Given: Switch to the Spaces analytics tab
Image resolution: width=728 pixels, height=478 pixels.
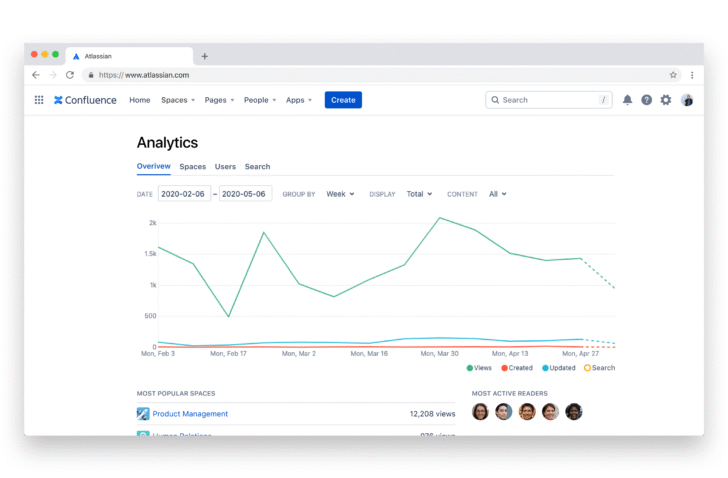Looking at the screenshot, I should (x=193, y=167).
